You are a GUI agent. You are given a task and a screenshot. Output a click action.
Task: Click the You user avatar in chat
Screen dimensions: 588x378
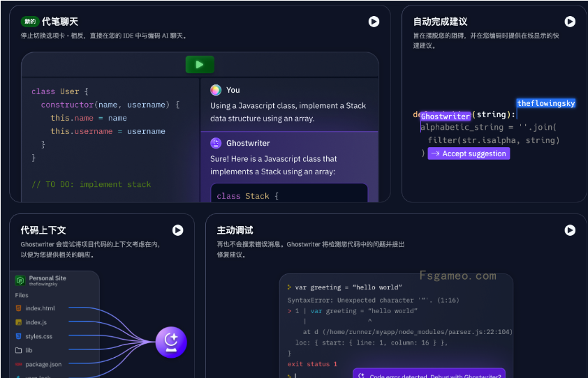tap(216, 90)
